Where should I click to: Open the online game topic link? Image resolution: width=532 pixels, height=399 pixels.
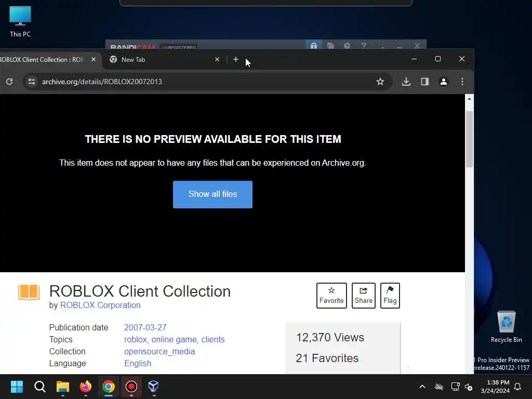[x=174, y=340]
